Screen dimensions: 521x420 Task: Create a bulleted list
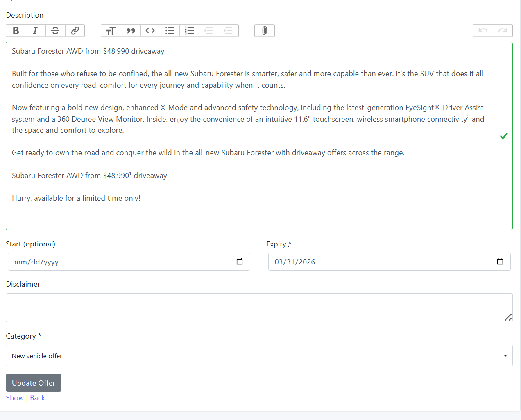[170, 31]
